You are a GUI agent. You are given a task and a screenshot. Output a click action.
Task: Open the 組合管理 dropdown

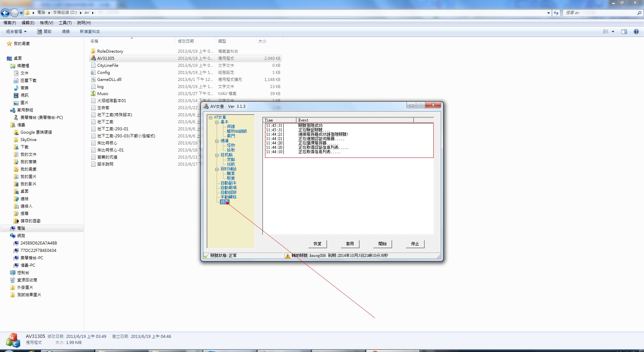coord(16,32)
